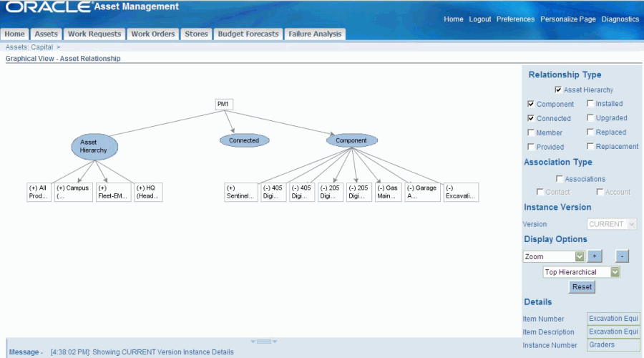Check the Installed relationship checkbox
This screenshot has width=644, height=358.
pyautogui.click(x=590, y=104)
